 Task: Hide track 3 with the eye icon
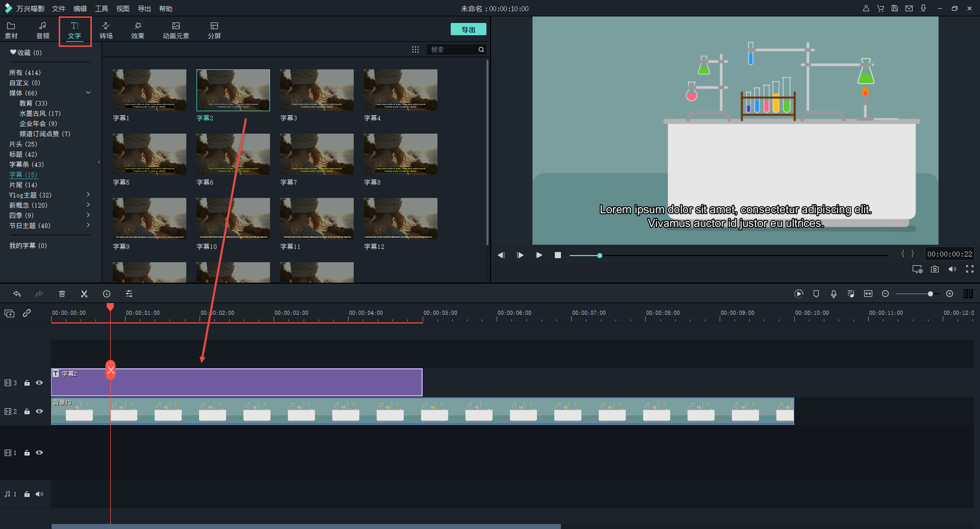point(39,383)
